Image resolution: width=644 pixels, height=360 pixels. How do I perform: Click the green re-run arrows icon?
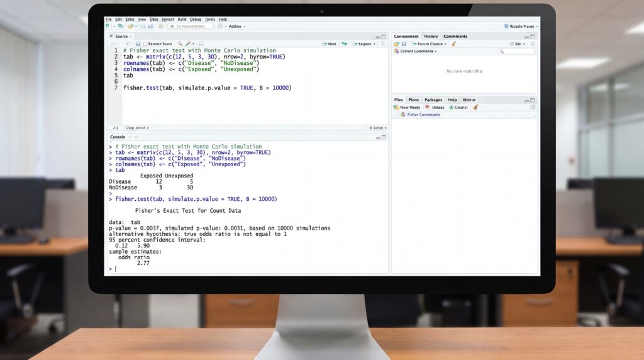click(345, 43)
